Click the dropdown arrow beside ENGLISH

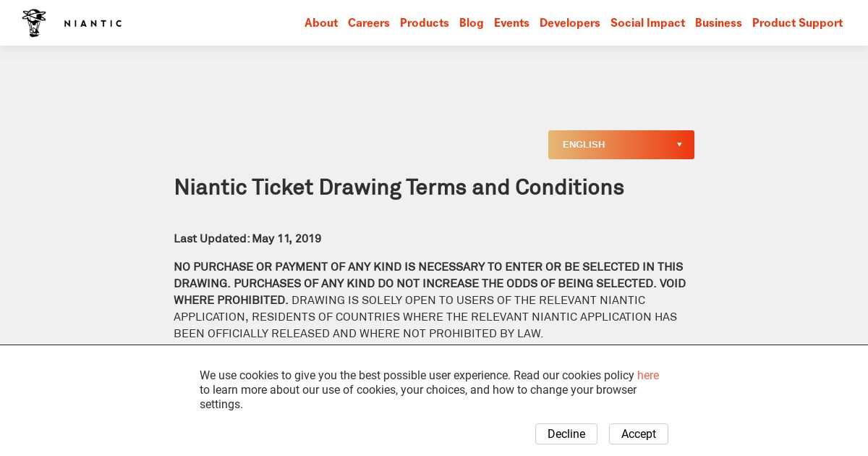click(x=679, y=145)
